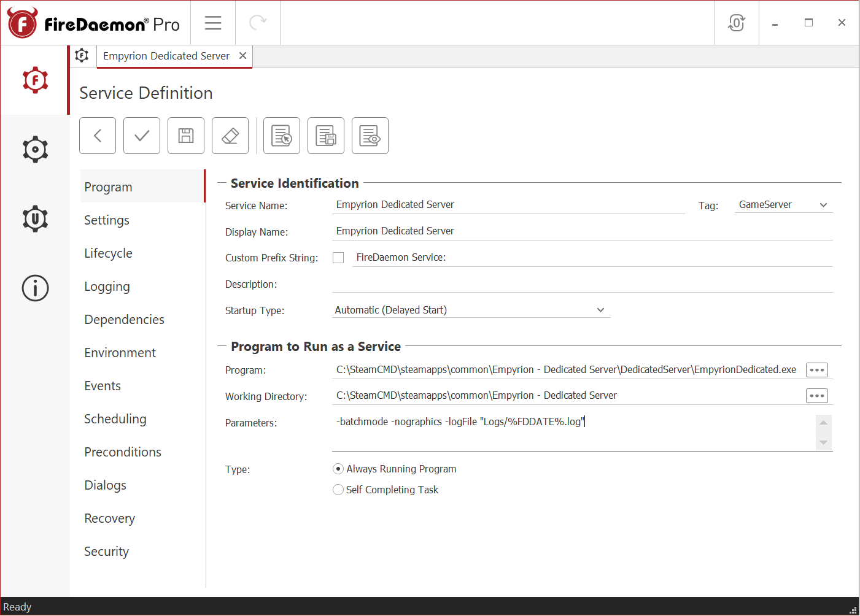The width and height of the screenshot is (860, 616).
Task: Select the Empyrion Dedicated Server tab
Action: click(166, 56)
